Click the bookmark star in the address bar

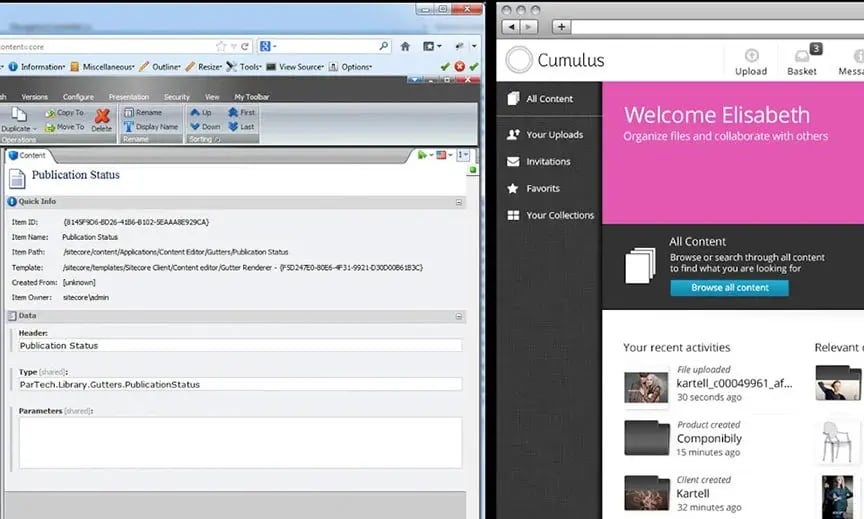tap(221, 46)
